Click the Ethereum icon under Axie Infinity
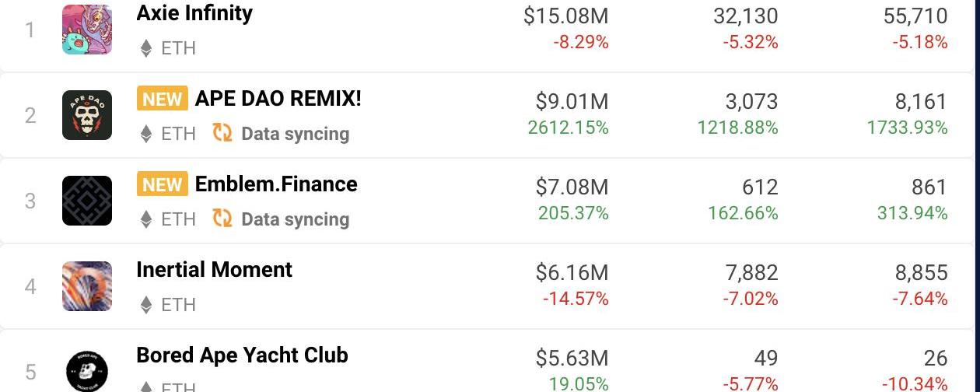This screenshot has width=980, height=392. pyautogui.click(x=145, y=48)
